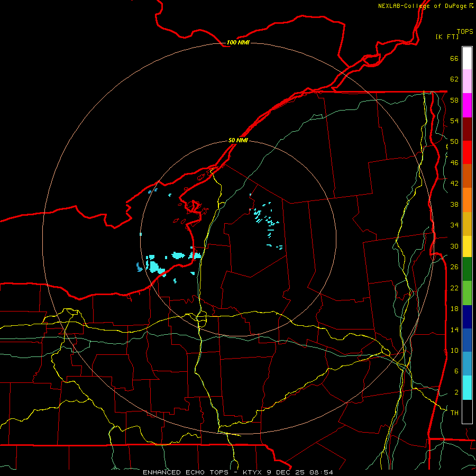Click the "TOPS" legend title
The image size is (476, 476).
pos(465,31)
